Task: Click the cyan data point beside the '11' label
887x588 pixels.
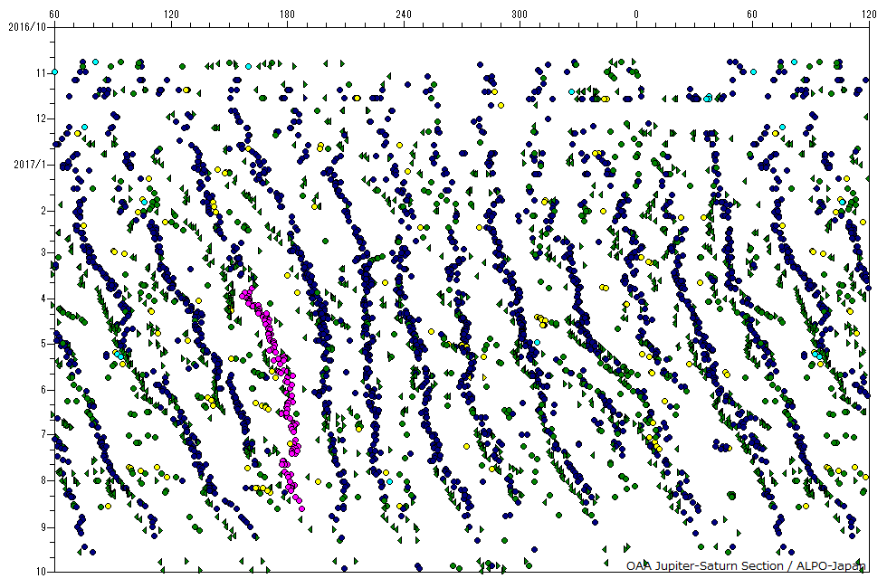Action: click(55, 71)
